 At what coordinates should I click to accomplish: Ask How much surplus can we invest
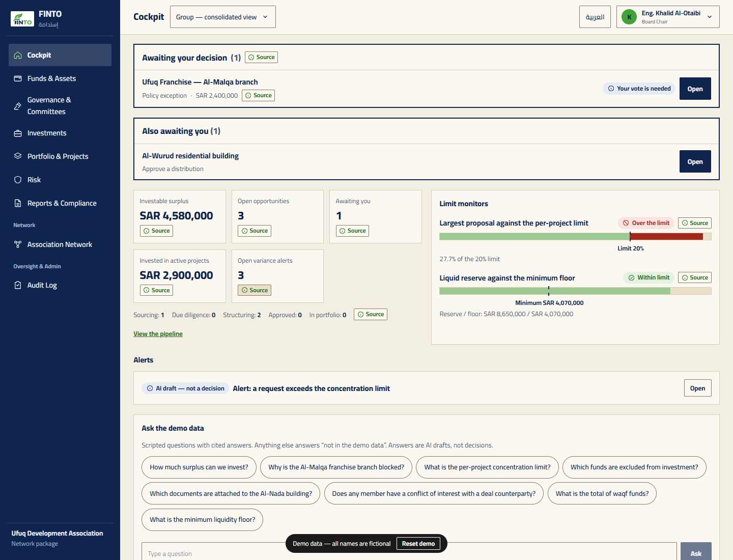[x=199, y=467]
